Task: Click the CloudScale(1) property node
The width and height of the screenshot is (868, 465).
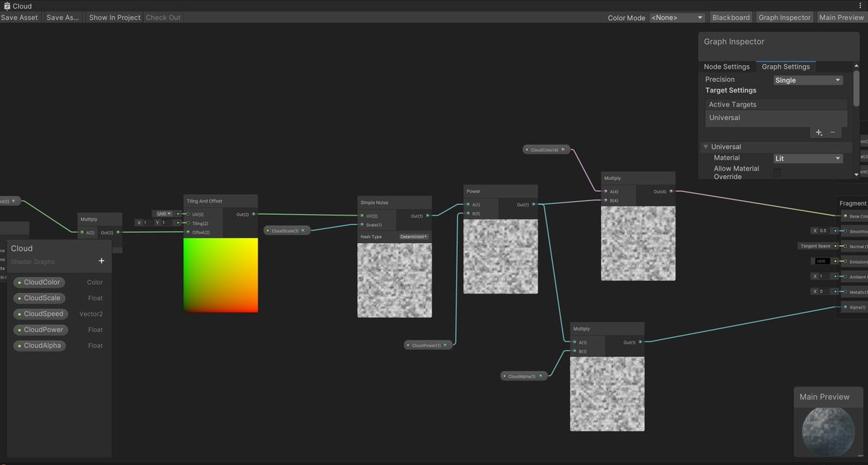Action: point(287,231)
